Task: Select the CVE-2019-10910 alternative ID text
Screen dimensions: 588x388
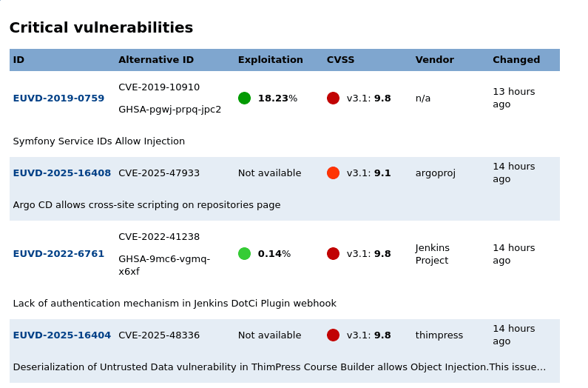Action: tap(159, 87)
